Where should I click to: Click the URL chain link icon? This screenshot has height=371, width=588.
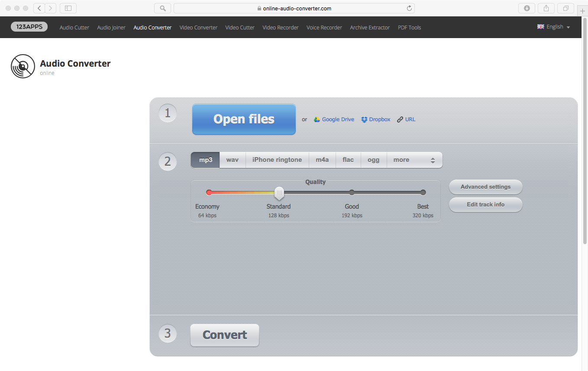click(x=400, y=119)
